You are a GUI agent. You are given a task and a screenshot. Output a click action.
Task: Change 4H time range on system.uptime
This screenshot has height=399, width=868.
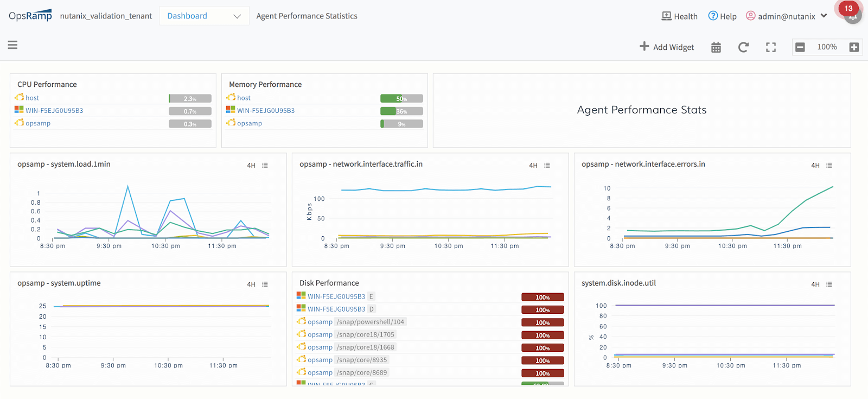click(251, 284)
